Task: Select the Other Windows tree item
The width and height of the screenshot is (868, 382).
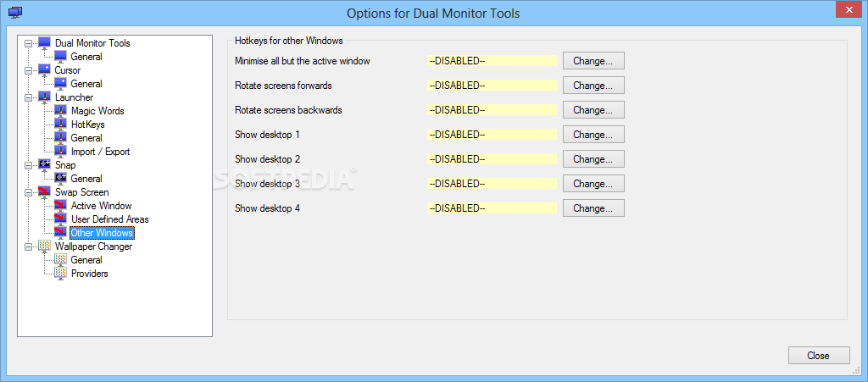Action: coord(102,233)
